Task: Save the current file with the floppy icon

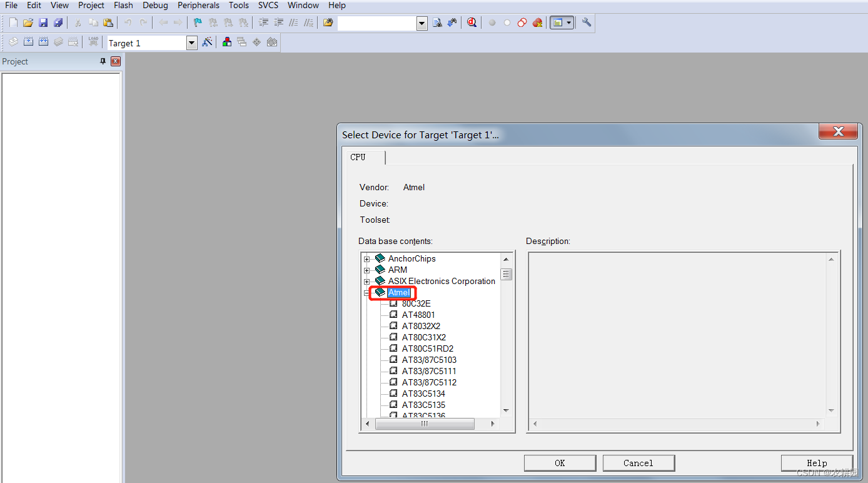Action: coord(43,23)
